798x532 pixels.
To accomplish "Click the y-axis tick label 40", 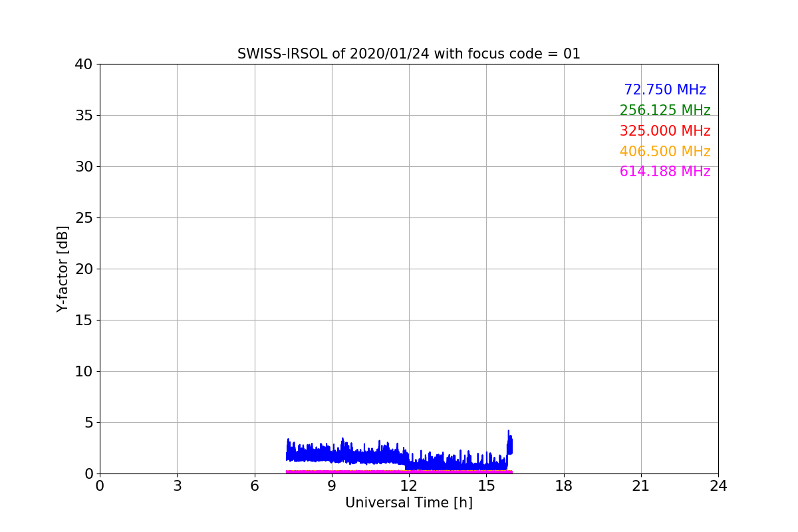I will point(83,65).
